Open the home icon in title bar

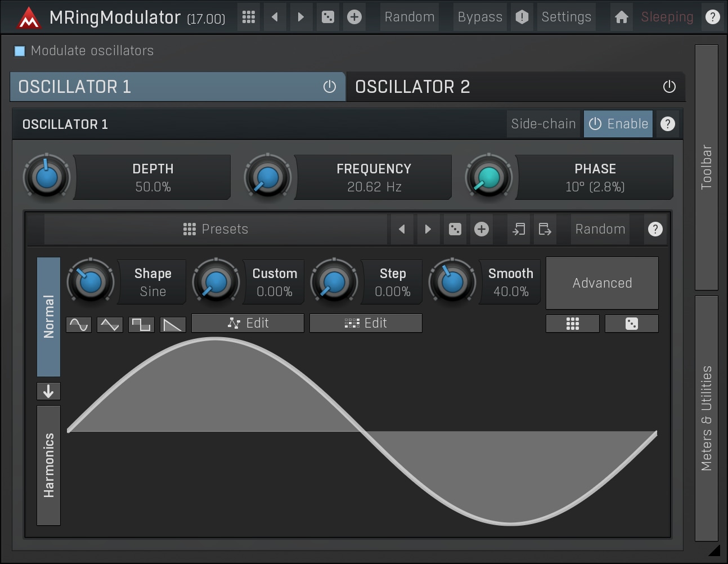(621, 17)
